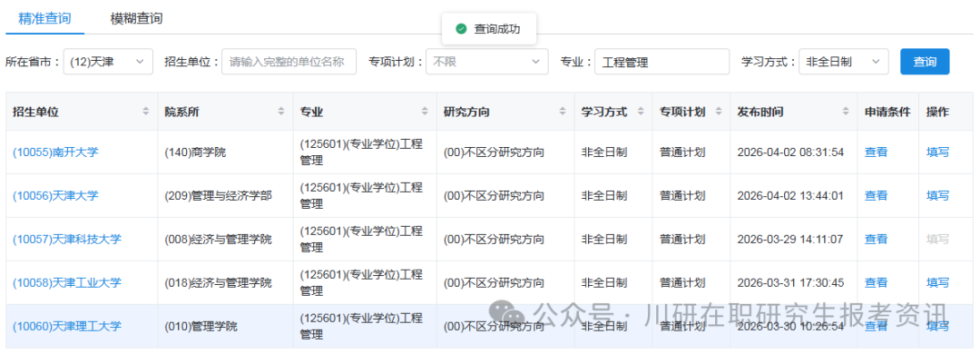This screenshot has width=980, height=354.
Task: Switch to the 精准查询 tab
Action: (44, 19)
